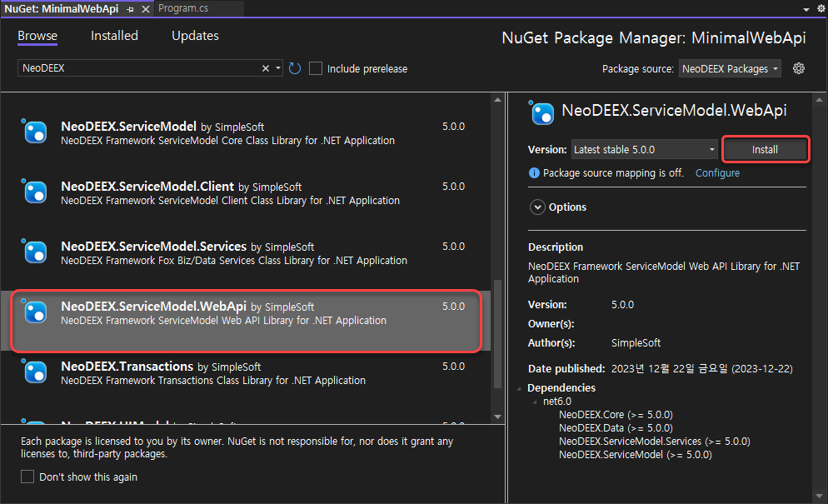Open the tab well settings gear

pyautogui.click(x=821, y=8)
